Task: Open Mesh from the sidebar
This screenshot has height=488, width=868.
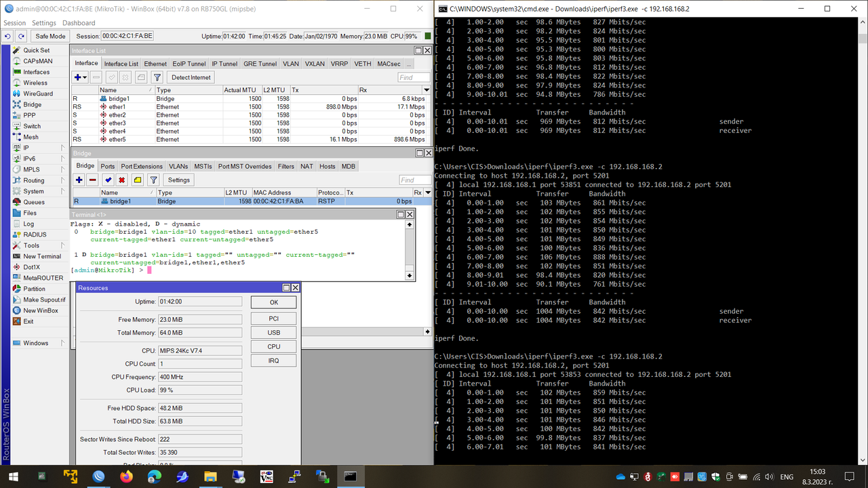Action: click(31, 137)
